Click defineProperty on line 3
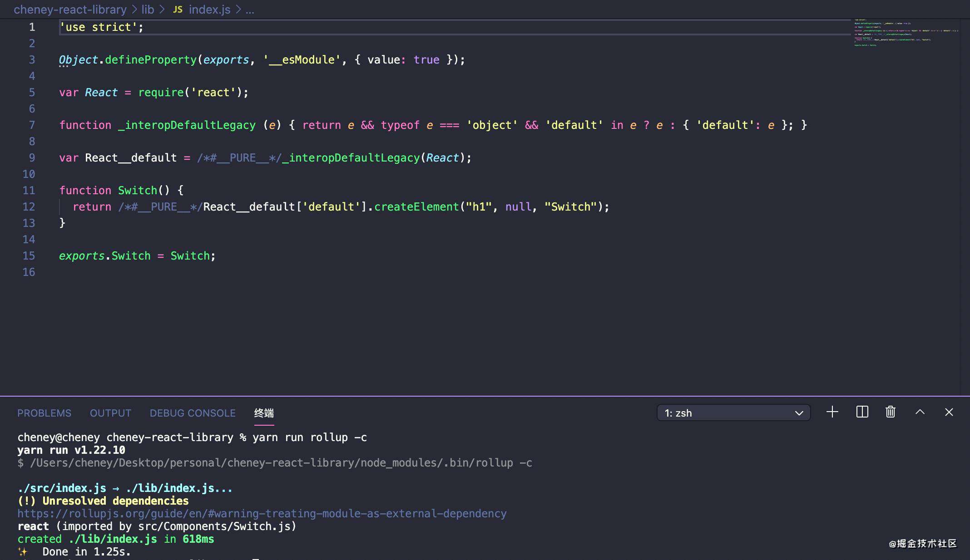970x560 pixels. (151, 59)
